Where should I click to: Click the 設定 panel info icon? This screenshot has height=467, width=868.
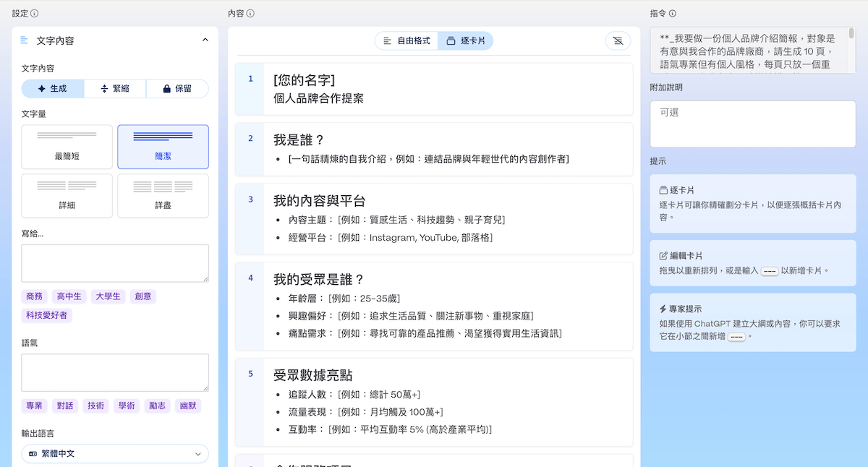[x=35, y=12]
